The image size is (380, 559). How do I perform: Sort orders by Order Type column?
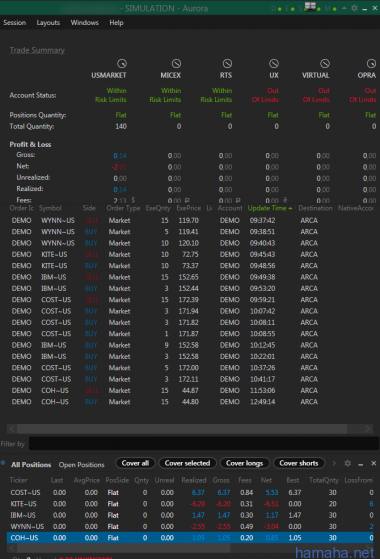click(x=123, y=208)
